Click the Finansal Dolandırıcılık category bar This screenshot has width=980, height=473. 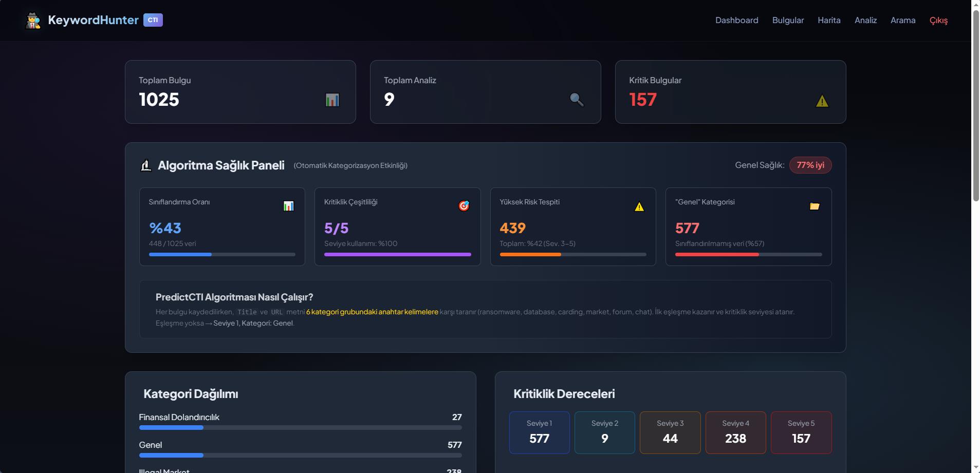click(300, 427)
